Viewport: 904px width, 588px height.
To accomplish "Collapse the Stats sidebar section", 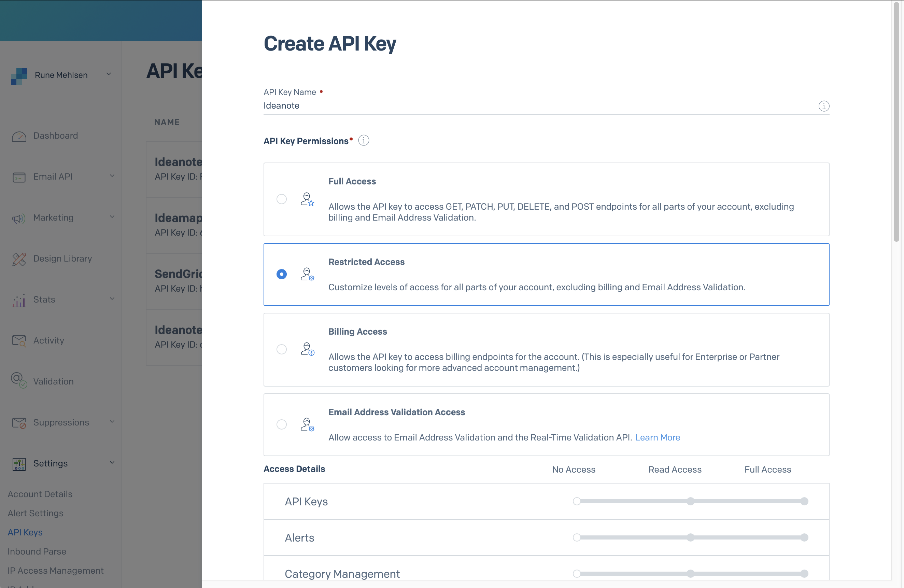I will point(112,299).
